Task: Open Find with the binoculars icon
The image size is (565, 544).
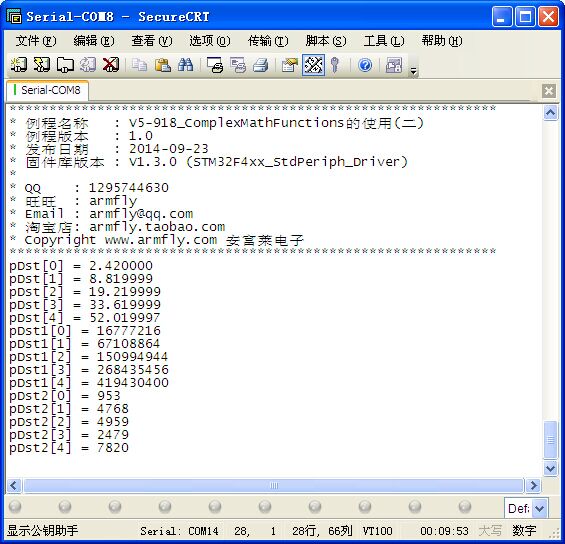Action: [x=185, y=65]
